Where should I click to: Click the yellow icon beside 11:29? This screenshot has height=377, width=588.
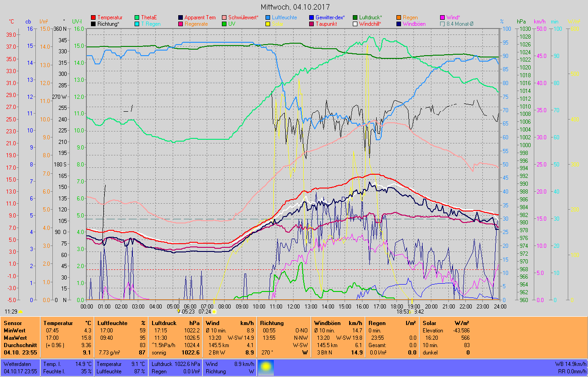(20, 312)
